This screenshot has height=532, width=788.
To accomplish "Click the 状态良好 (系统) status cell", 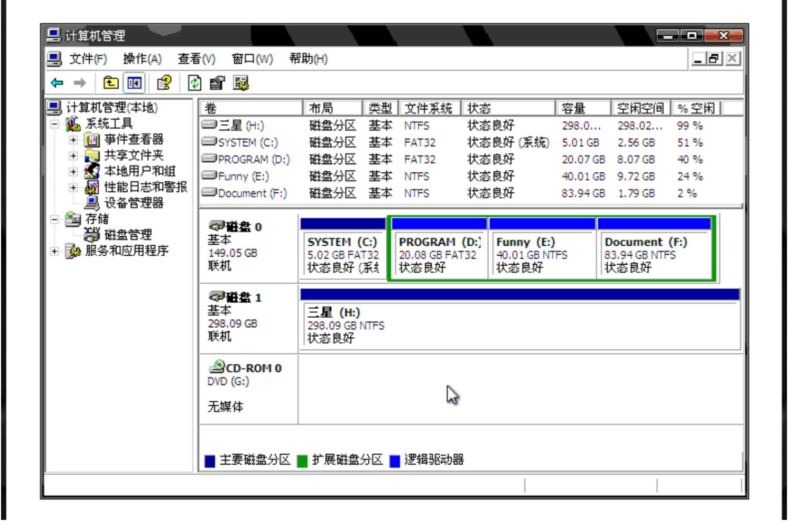I will click(508, 142).
